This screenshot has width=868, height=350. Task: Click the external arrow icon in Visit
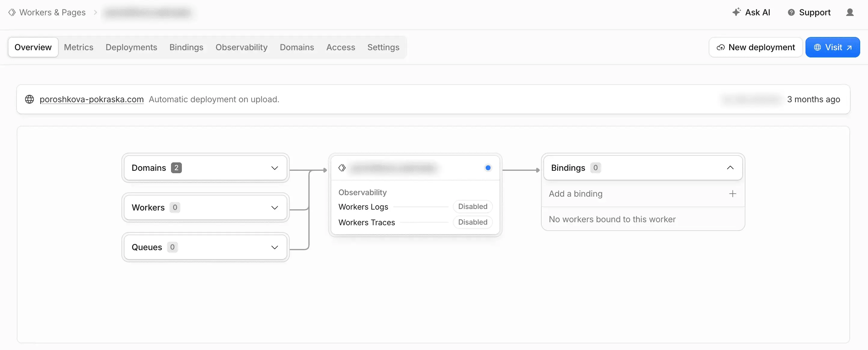849,48
